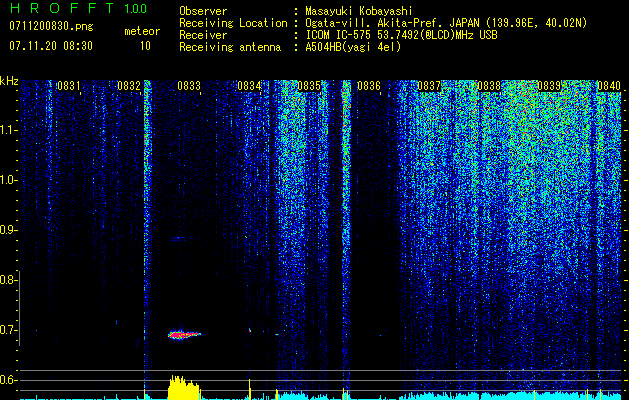Click the 0836 time marker

(x=369, y=86)
